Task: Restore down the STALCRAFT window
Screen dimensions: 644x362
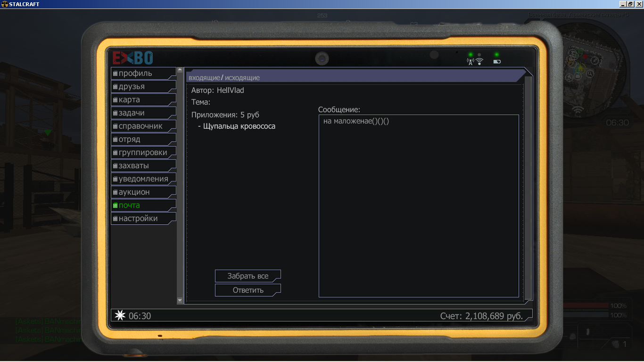Action: [630, 4]
